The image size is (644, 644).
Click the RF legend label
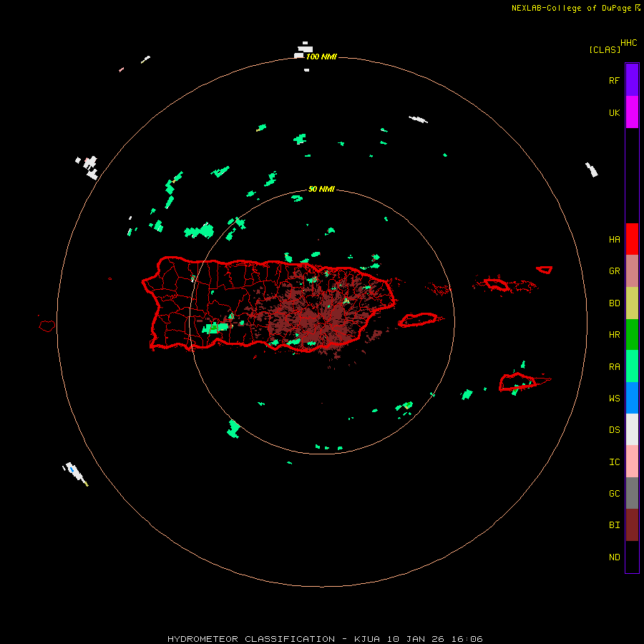[x=614, y=80]
